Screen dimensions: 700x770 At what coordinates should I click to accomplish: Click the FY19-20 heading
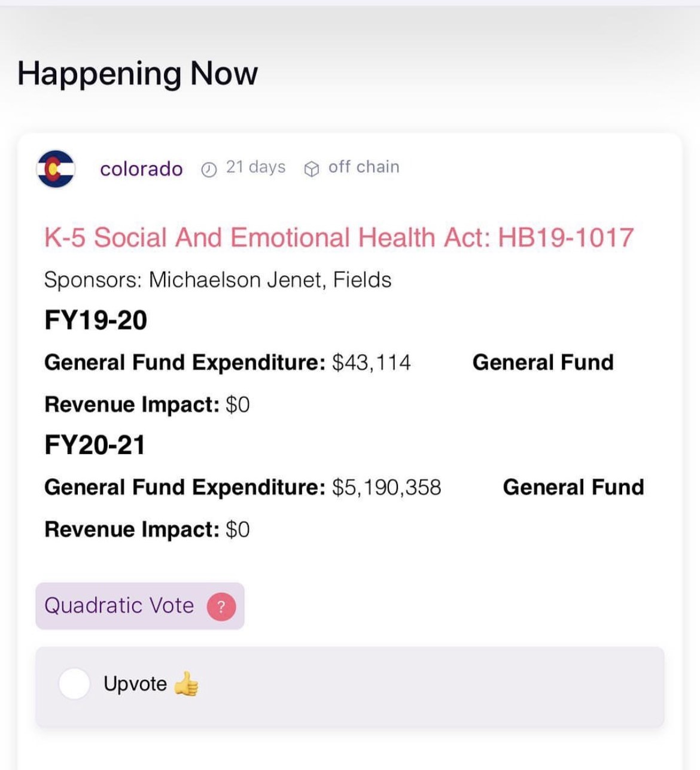click(x=96, y=320)
